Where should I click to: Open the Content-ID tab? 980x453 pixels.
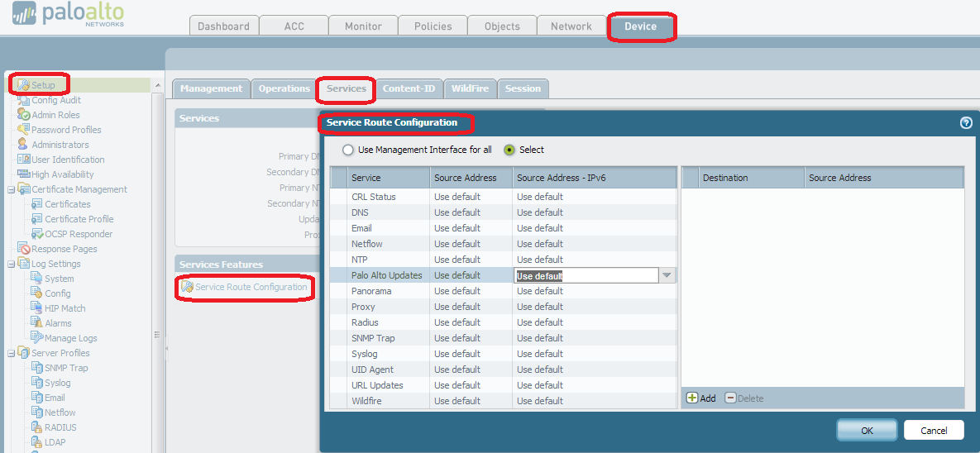pos(409,88)
